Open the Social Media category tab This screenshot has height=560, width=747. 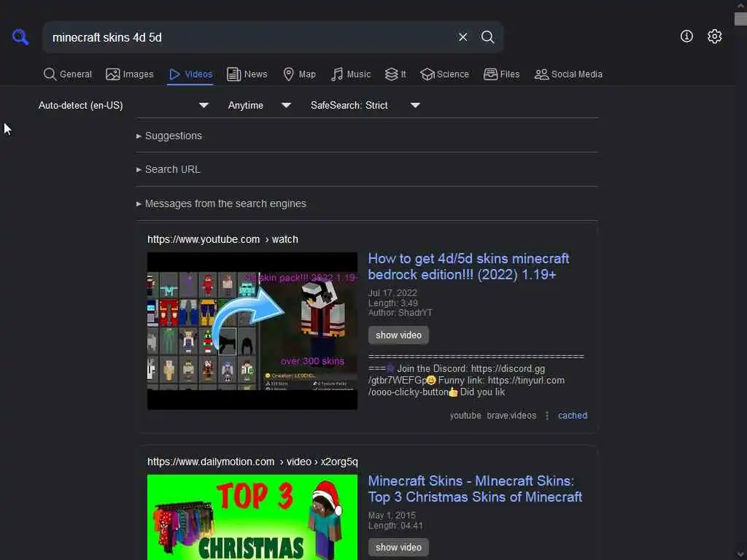point(568,74)
